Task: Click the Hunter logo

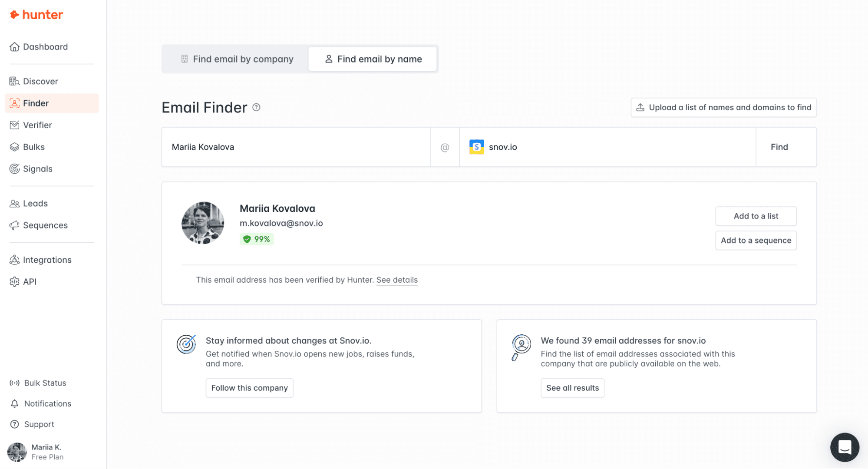Action: coord(36,15)
